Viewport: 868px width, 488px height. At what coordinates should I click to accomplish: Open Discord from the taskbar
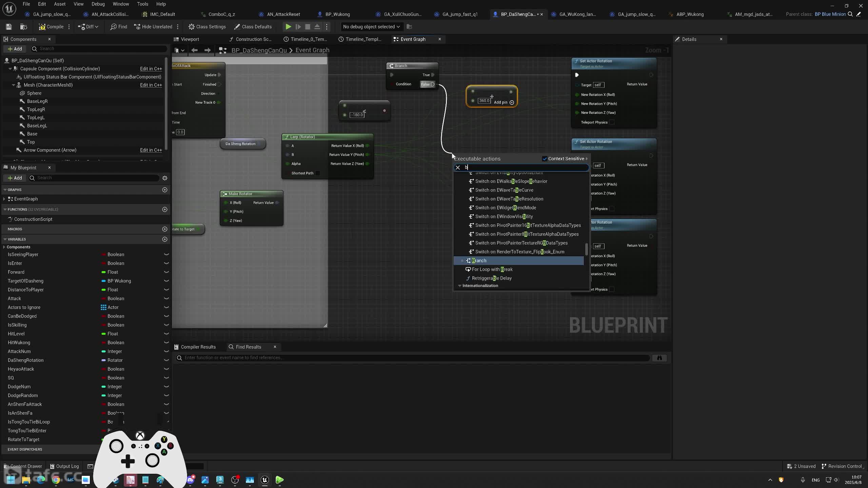pos(190,480)
